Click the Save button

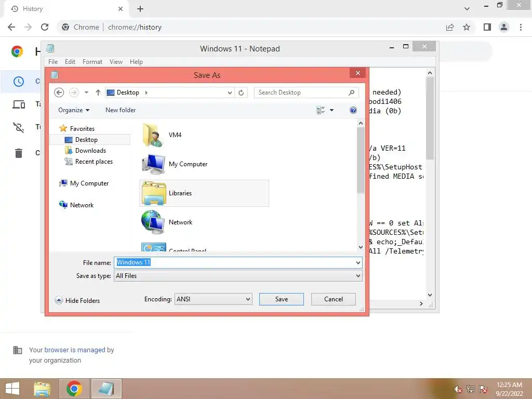coord(281,299)
